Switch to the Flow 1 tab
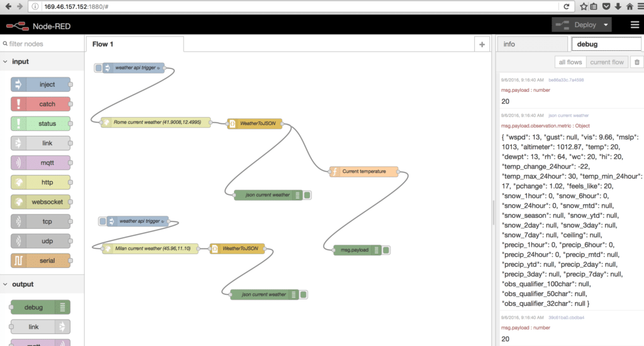Viewport: 644px width, 346px height. pyautogui.click(x=135, y=45)
